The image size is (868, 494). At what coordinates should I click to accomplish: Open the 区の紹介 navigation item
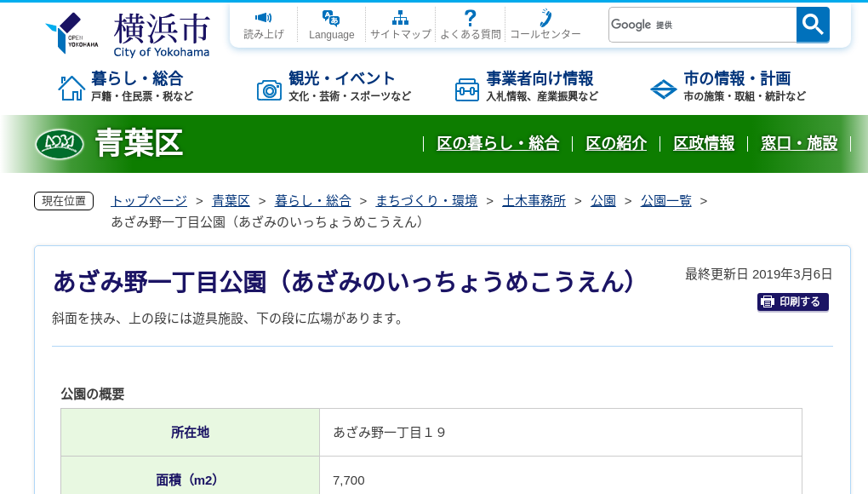615,144
